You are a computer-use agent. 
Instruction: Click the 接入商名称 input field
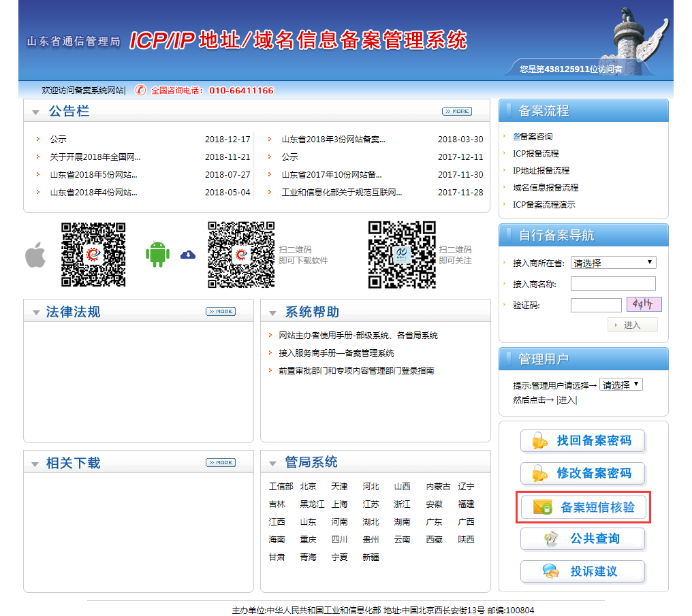point(613,283)
